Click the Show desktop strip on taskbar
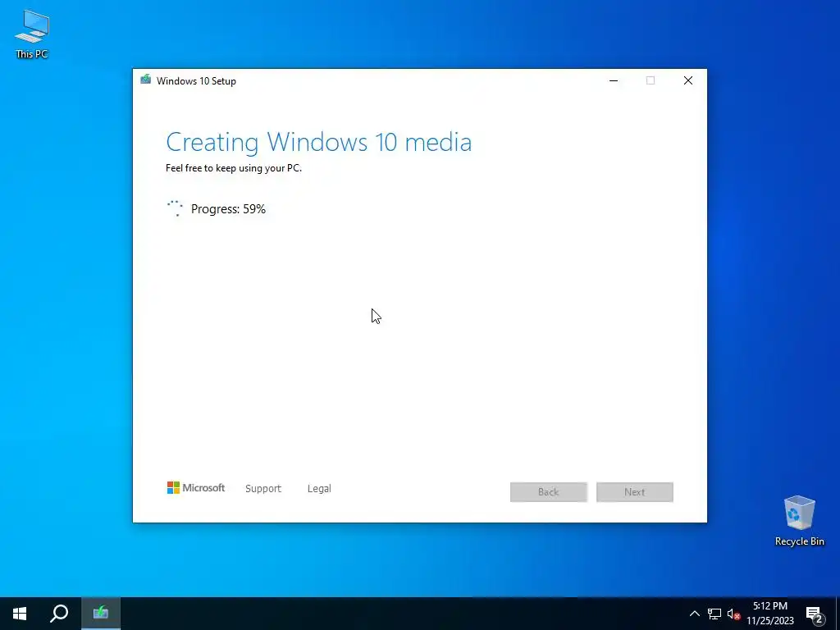Screen dimensions: 840x630 (x=838, y=614)
